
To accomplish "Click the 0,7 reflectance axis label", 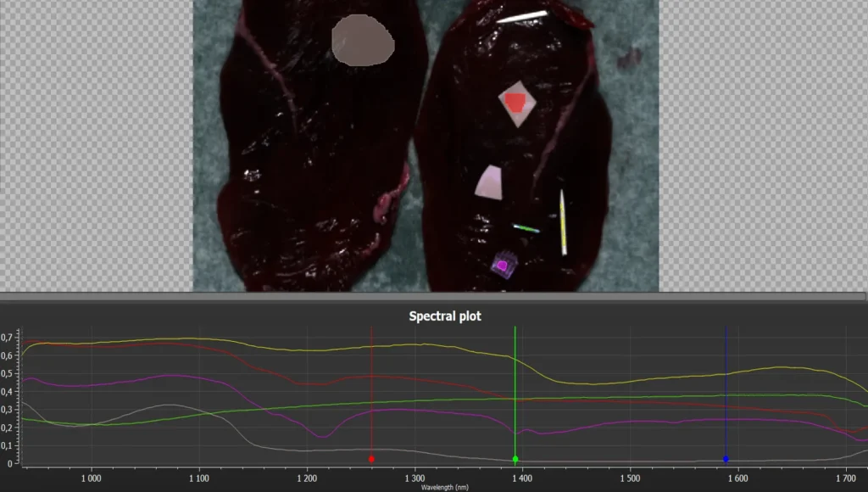I will (x=7, y=337).
